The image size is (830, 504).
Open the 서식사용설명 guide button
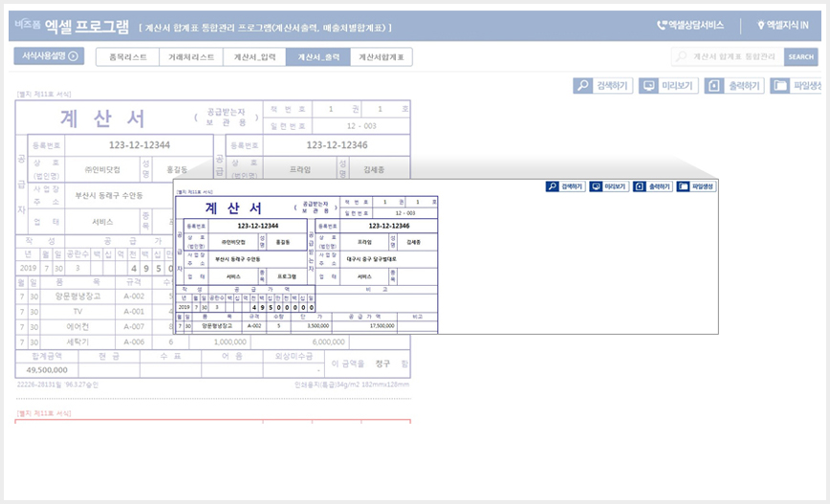tap(49, 55)
